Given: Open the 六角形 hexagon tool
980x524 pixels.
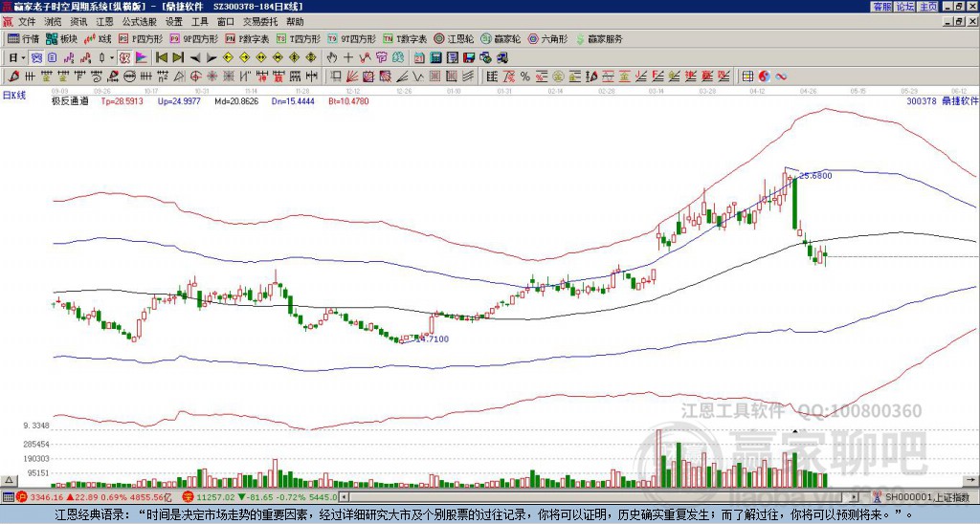Looking at the screenshot, I should pyautogui.click(x=547, y=38).
